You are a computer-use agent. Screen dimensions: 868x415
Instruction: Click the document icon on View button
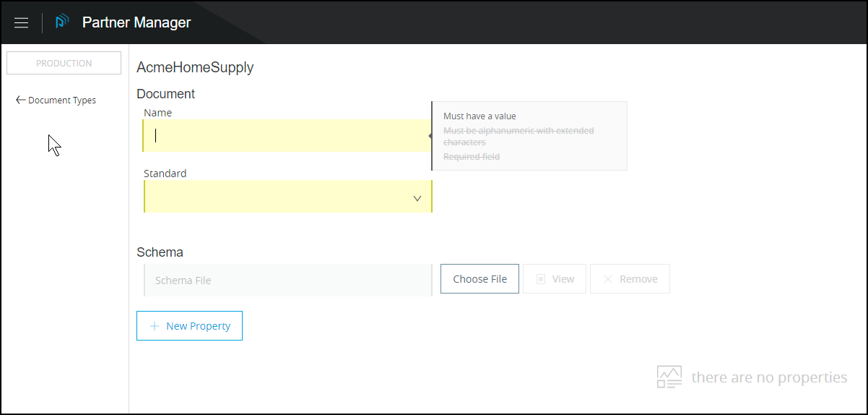pos(540,279)
